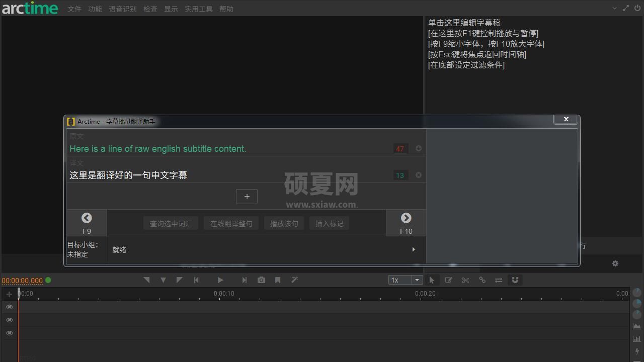Click the top round dial at timeline right

[637, 292]
